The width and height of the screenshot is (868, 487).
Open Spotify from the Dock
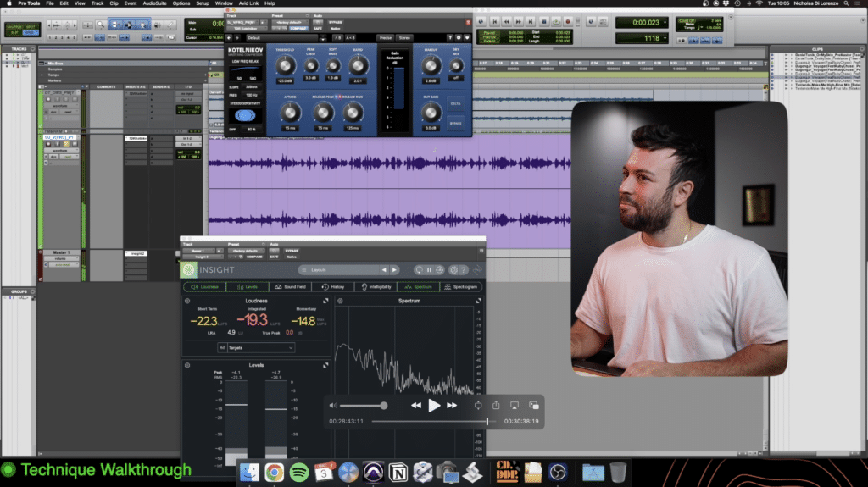pos(299,473)
